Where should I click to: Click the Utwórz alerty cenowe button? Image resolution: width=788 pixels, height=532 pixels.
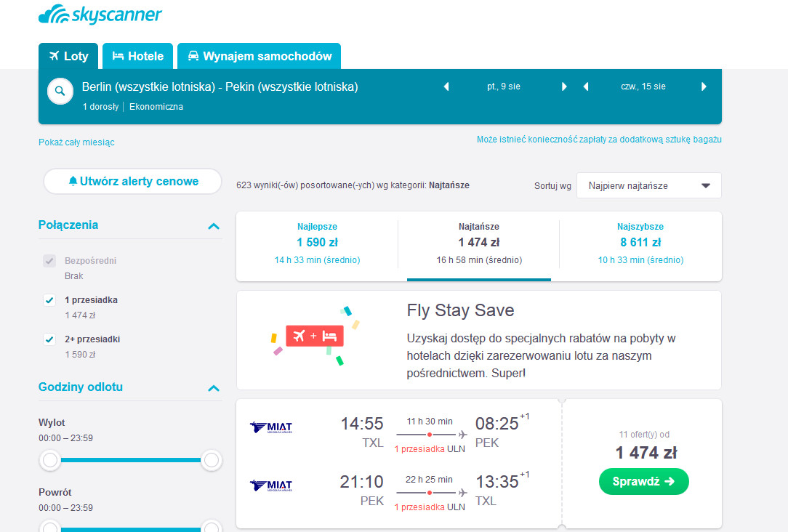coord(133,182)
